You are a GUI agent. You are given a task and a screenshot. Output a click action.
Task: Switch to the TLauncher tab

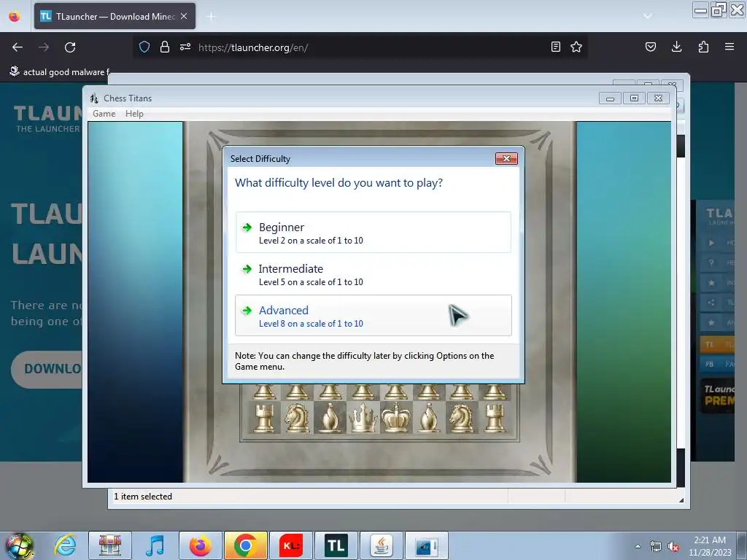coord(115,16)
